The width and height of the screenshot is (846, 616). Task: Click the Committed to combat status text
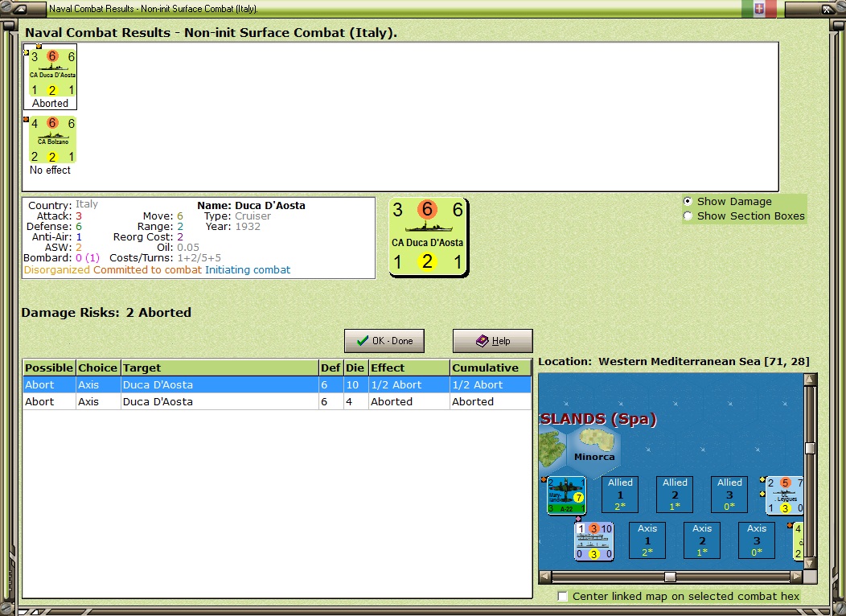coord(147,269)
